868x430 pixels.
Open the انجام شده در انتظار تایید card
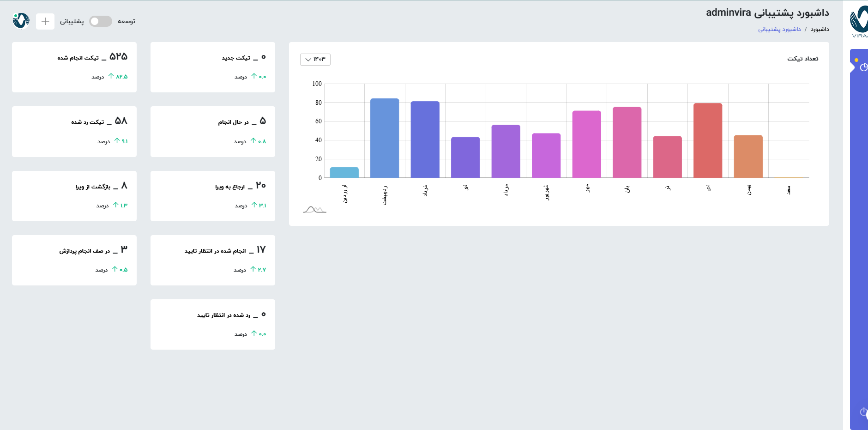pyautogui.click(x=213, y=260)
